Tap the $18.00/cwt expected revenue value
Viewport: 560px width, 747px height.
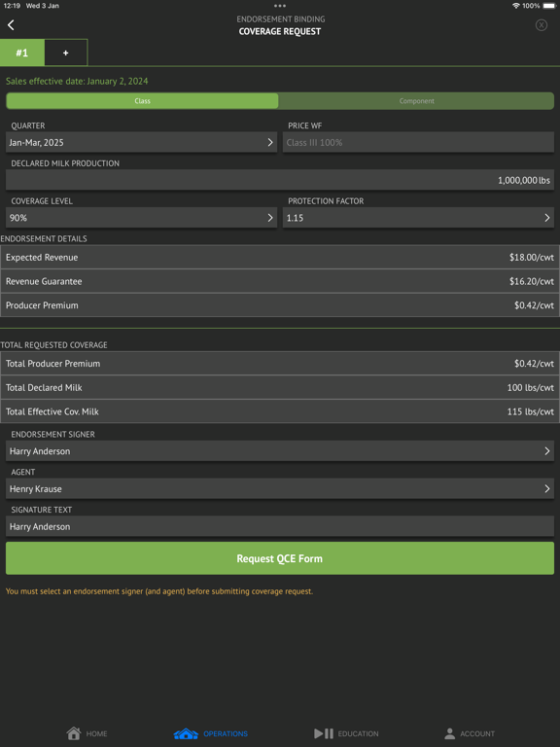tap(532, 257)
